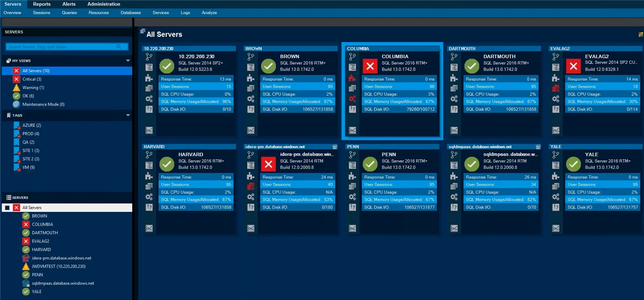Switch to the Services sub-tab

[161, 13]
